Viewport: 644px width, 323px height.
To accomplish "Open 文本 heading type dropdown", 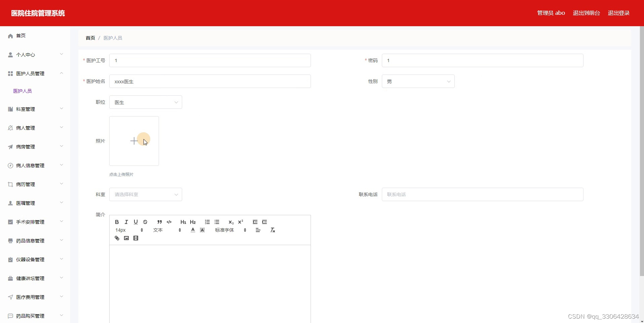I will coord(167,230).
